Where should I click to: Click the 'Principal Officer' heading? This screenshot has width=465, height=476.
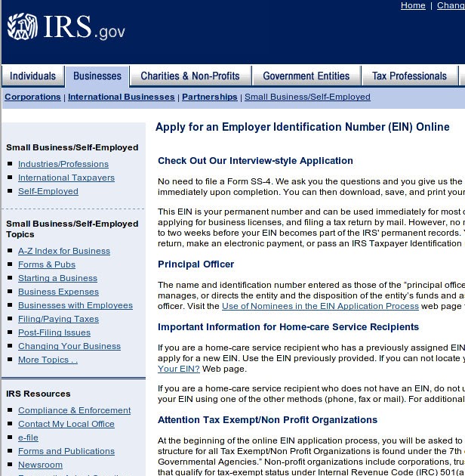(x=196, y=264)
